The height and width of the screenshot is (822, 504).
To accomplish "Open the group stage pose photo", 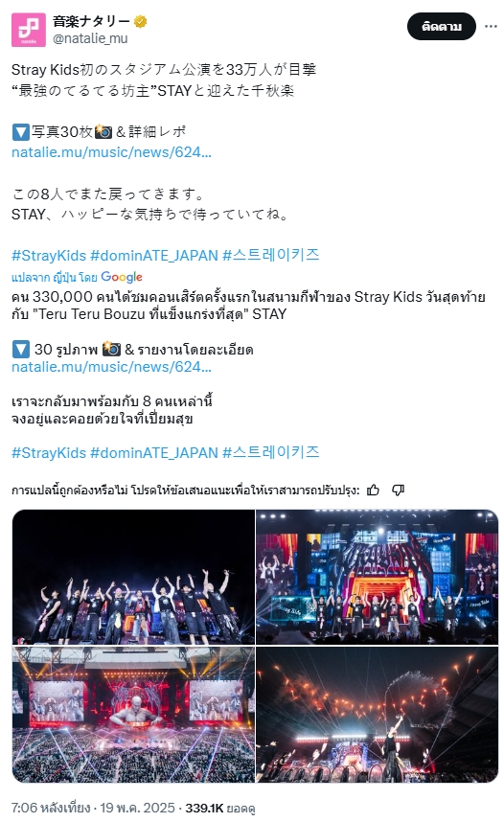I will click(x=133, y=577).
